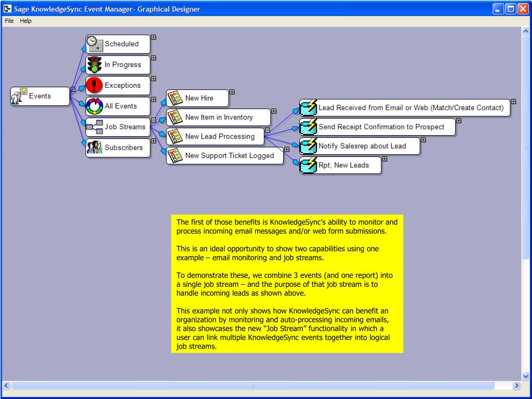
Task: Select the Job Streams flow icon
Action: [95, 127]
